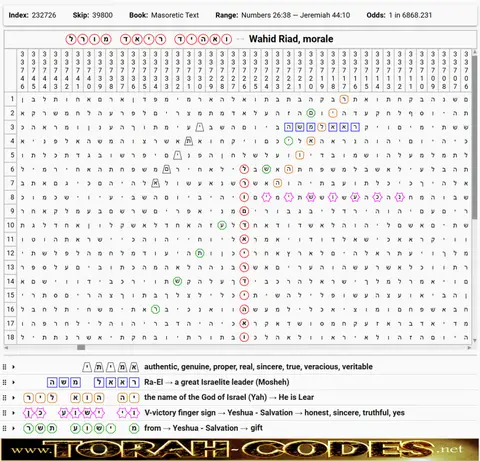This screenshot has height=461, width=480.
Task: Grab the drag handle of the 'from Yeshua gift' row
Action: [5, 428]
